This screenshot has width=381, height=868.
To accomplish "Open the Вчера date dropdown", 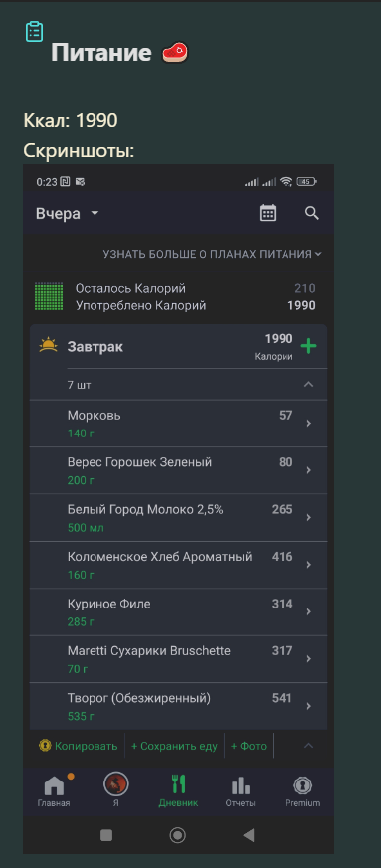I will pos(67,214).
